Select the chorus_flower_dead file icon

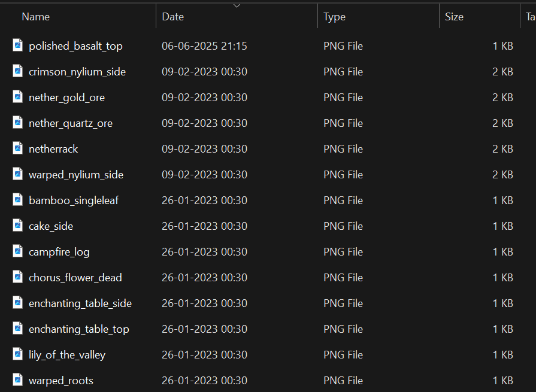click(18, 276)
